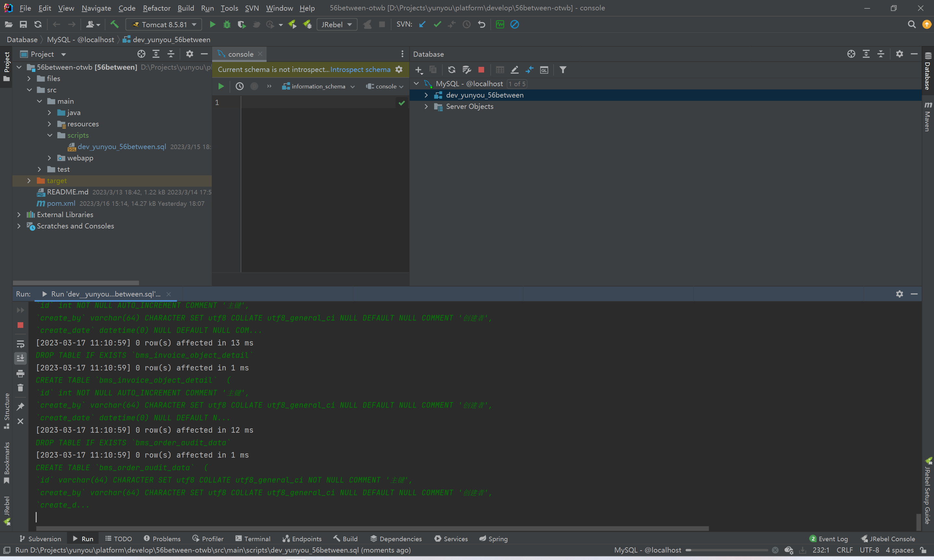The image size is (934, 560).
Task: Select the console editor tab
Action: coord(240,54)
